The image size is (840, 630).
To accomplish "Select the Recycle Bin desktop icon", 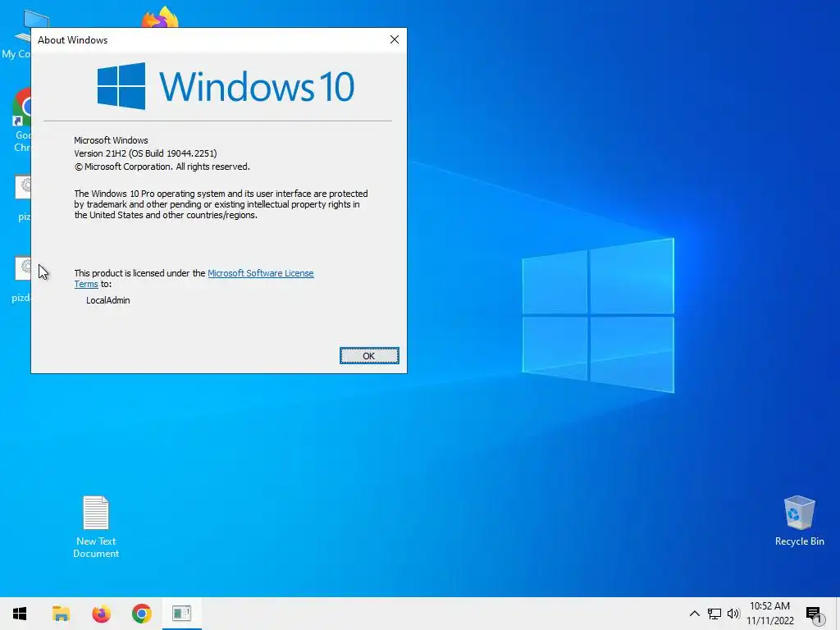I will (x=799, y=521).
